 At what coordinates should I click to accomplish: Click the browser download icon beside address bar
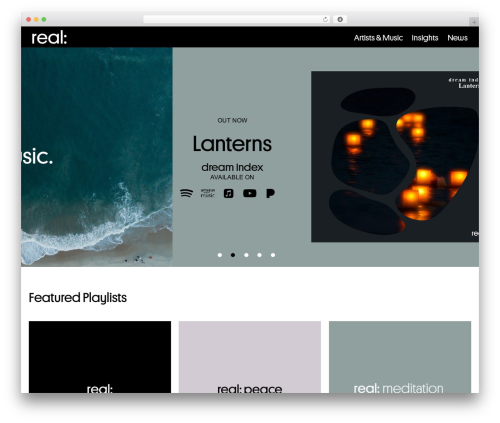[340, 20]
